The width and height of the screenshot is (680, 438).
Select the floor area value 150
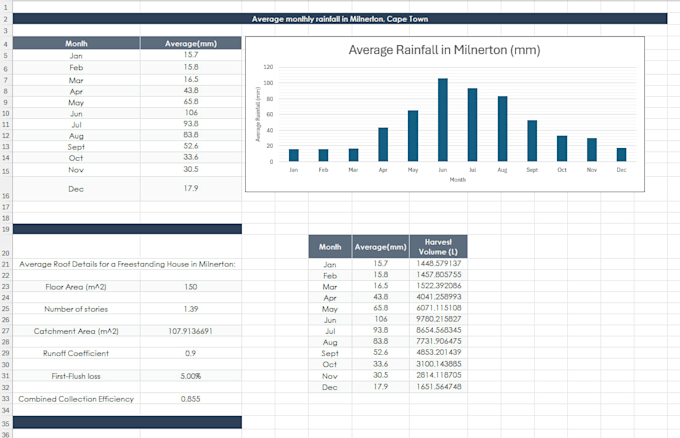191,287
